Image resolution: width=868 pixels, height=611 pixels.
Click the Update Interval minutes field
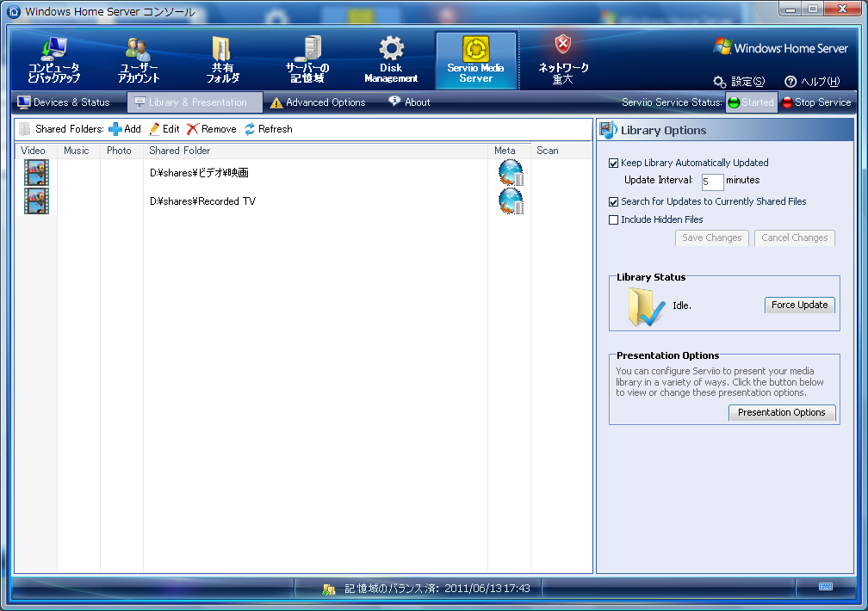(711, 182)
